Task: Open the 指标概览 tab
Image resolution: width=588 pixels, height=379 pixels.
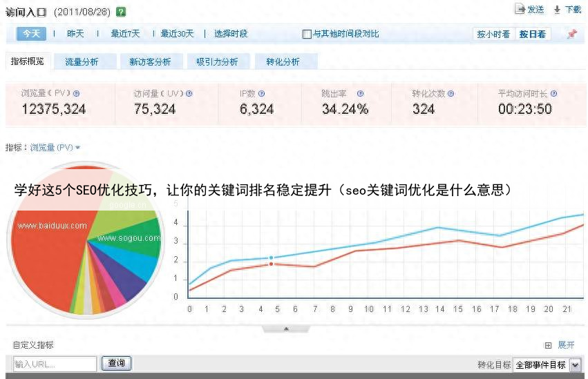Action: click(28, 61)
